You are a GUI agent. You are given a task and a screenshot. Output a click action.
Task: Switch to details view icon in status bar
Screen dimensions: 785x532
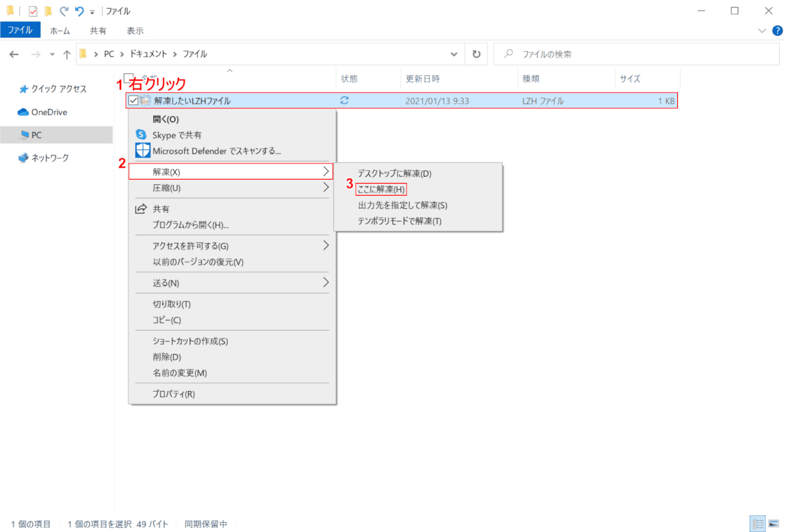[758, 525]
